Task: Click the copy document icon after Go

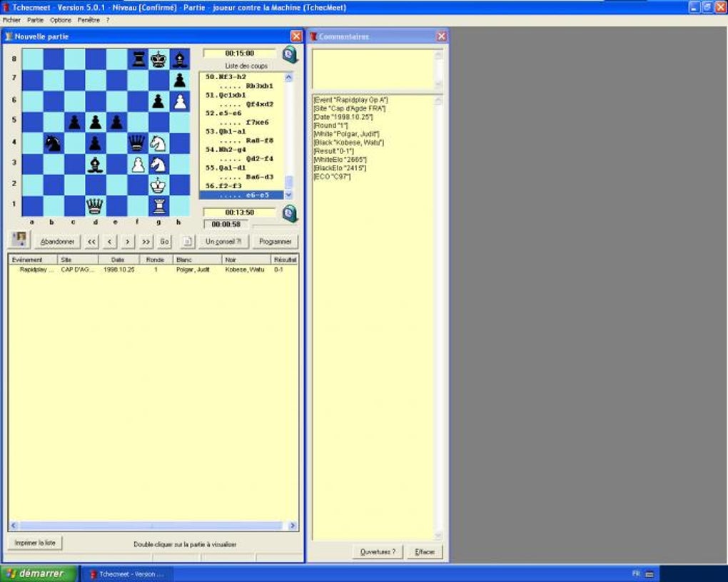Action: (188, 242)
